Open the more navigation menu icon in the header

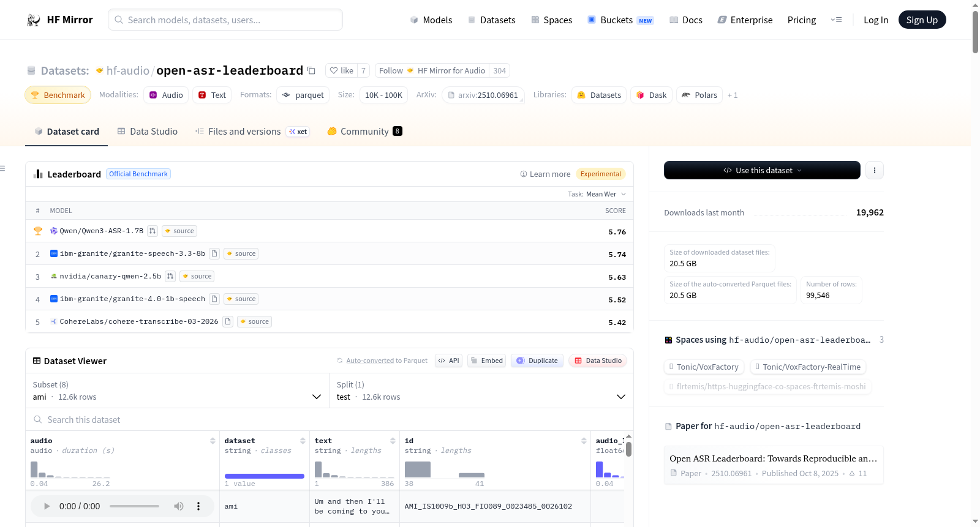click(836, 20)
